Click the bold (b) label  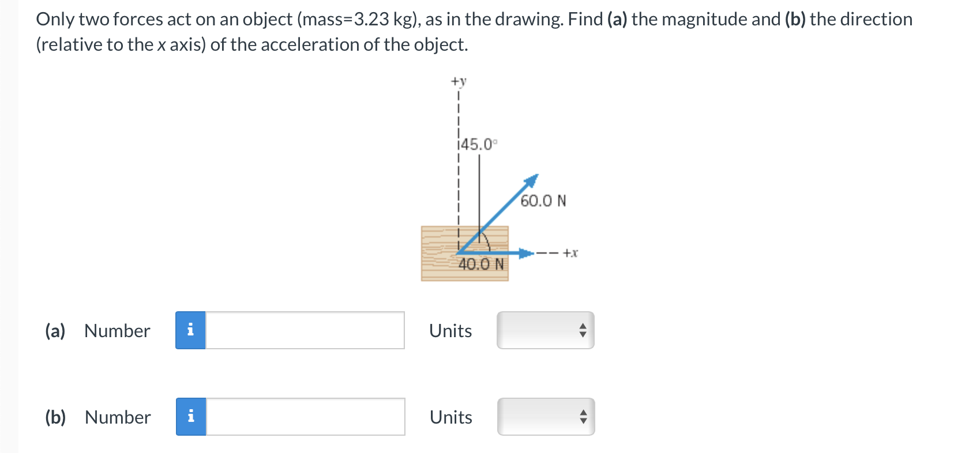pos(54,417)
